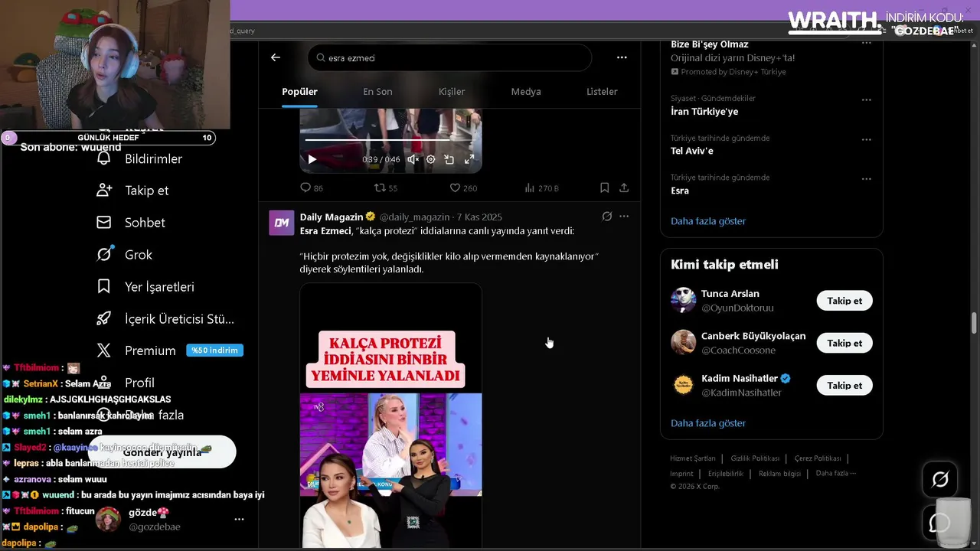Share the video post
This screenshot has height=551, width=980.
[624, 187]
